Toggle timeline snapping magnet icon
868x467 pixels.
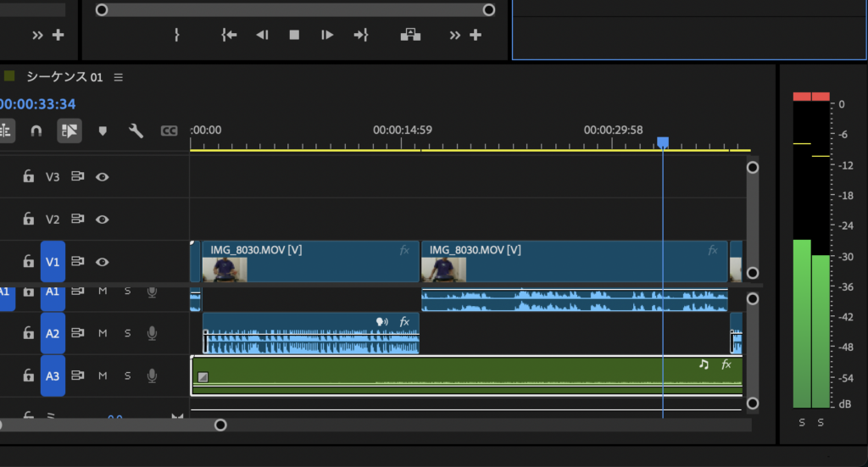tap(36, 131)
